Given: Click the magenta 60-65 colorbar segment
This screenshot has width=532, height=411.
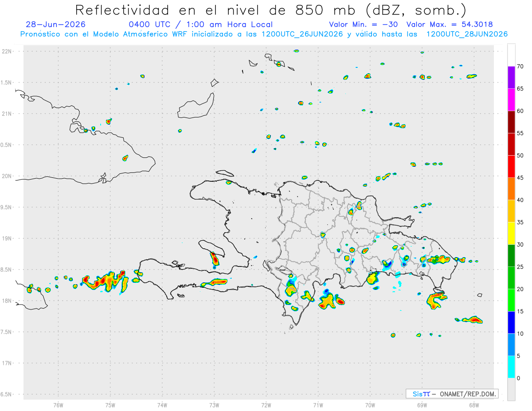Looking at the screenshot, I should click(x=511, y=100).
